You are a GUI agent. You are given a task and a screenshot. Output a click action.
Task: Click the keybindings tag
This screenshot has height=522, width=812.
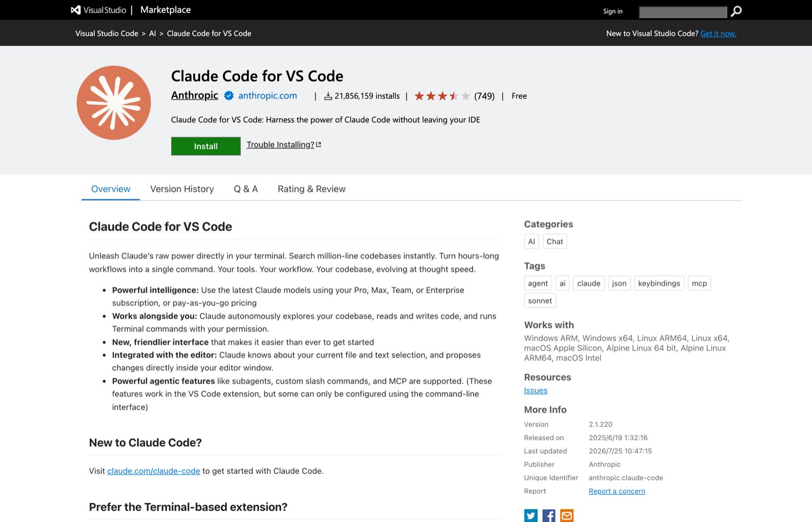[659, 283]
